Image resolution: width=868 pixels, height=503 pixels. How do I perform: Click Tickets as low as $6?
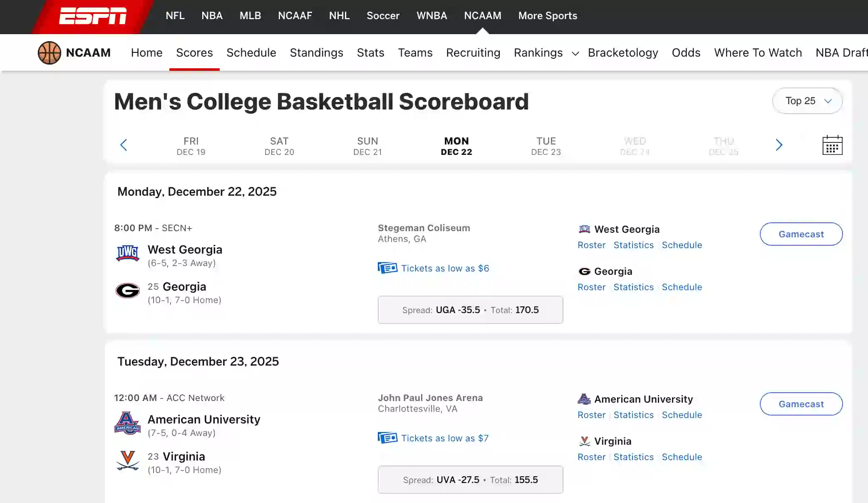click(445, 268)
